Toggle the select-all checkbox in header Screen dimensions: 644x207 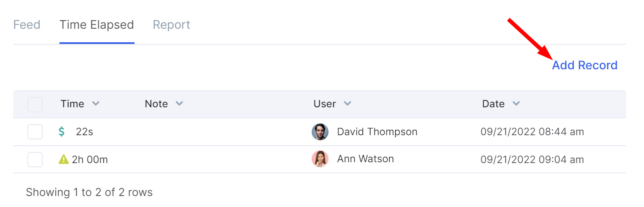coord(35,104)
